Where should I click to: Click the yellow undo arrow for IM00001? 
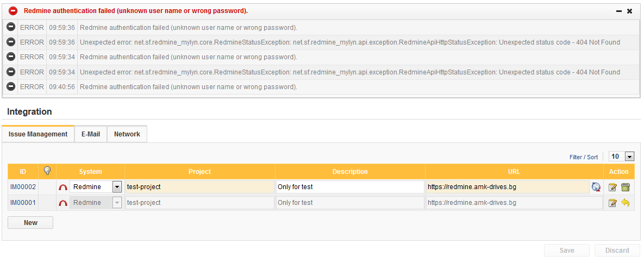[x=626, y=203]
